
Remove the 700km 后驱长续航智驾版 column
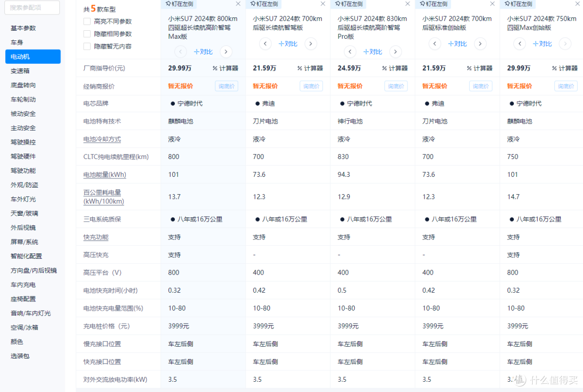[x=323, y=4]
